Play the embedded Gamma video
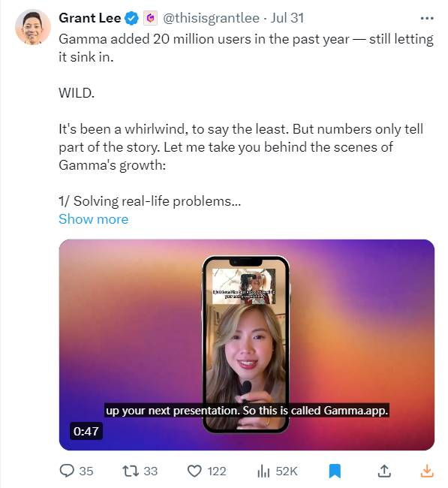The width and height of the screenshot is (448, 488). coord(247,345)
